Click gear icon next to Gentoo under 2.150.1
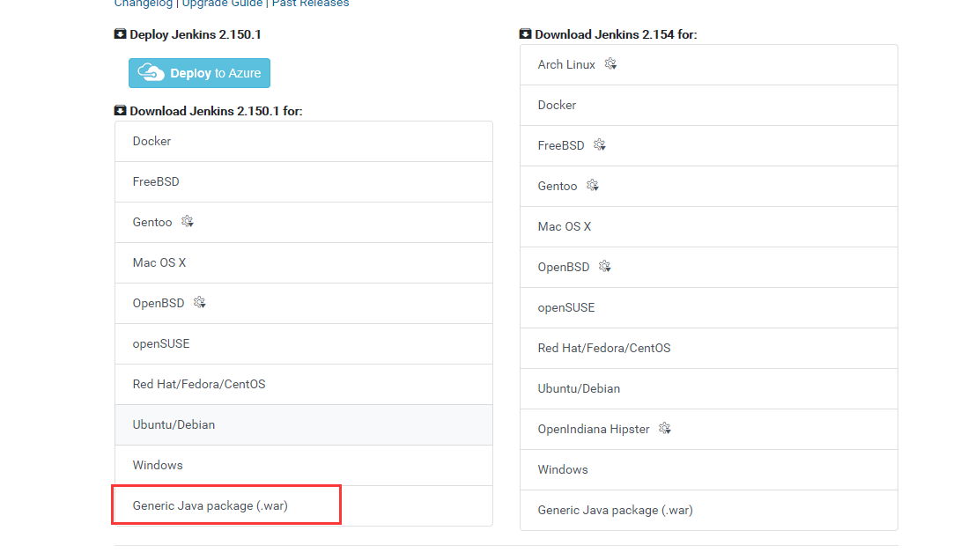This screenshot has height=560, width=968. click(188, 222)
